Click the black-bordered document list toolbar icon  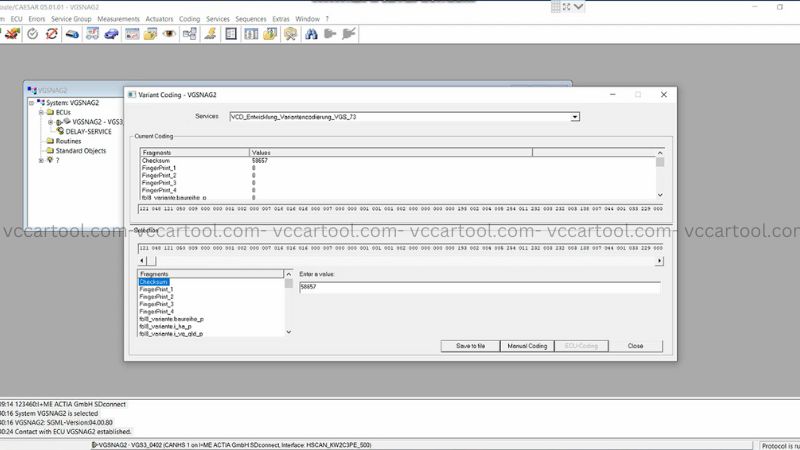(x=231, y=34)
